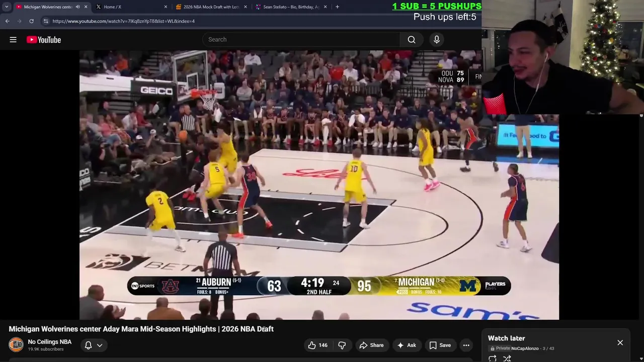Viewport: 644px width, 362px height.
Task: Click the video title text
Action: point(141,329)
